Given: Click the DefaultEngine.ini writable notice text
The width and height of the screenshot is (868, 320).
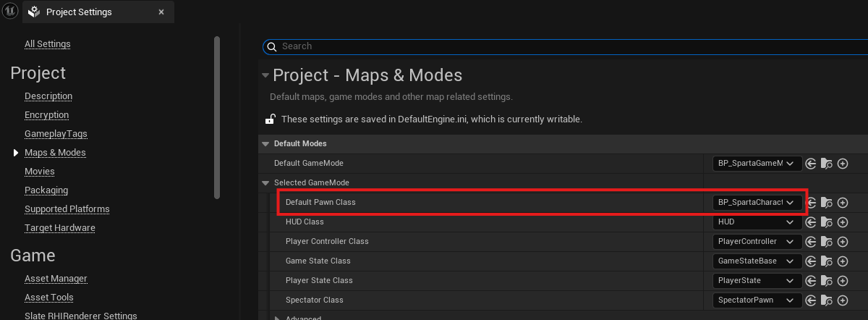Looking at the screenshot, I should tap(432, 119).
